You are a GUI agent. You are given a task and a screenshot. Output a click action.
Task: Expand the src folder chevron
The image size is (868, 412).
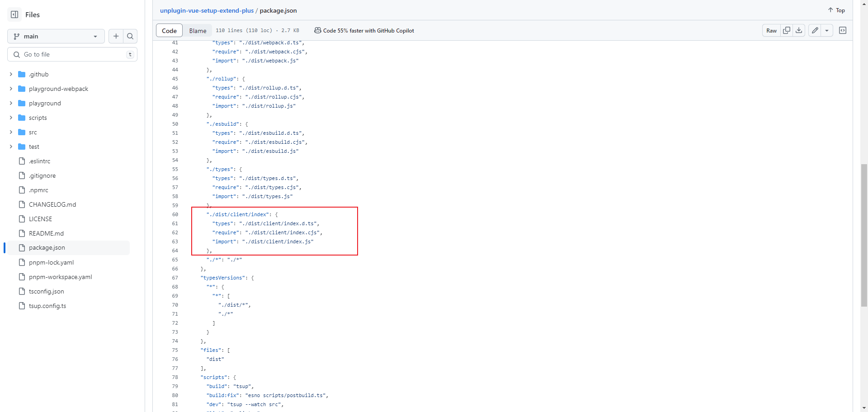(x=11, y=132)
